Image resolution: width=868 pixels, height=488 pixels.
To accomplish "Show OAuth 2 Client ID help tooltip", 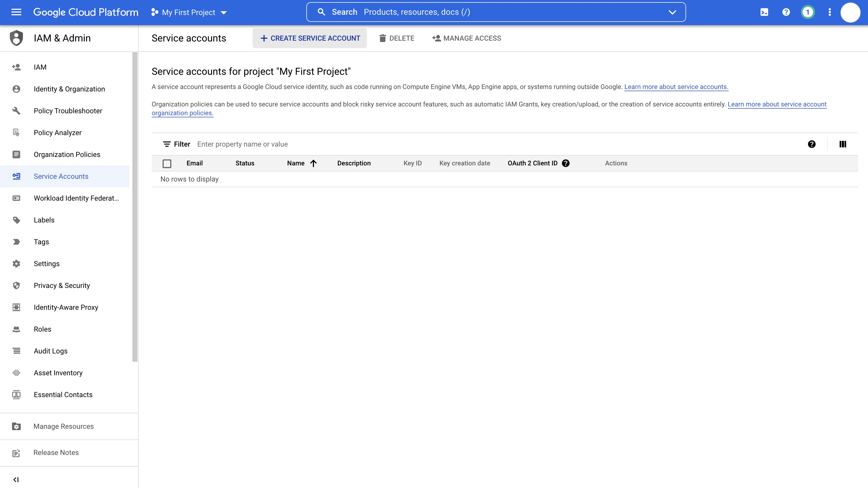I will point(566,163).
